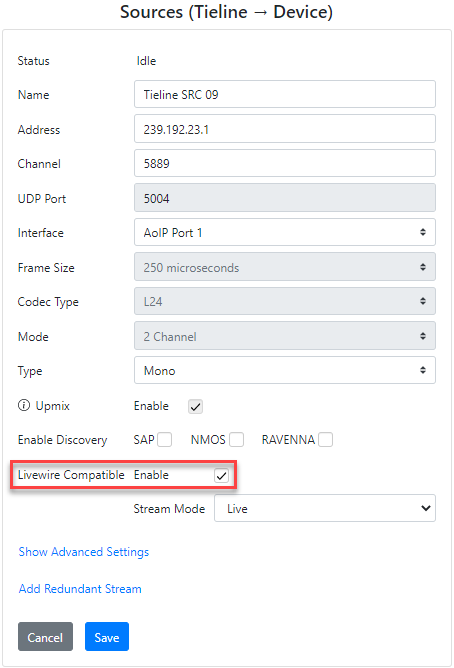Open the Stream Mode Live dropdown

click(x=325, y=508)
